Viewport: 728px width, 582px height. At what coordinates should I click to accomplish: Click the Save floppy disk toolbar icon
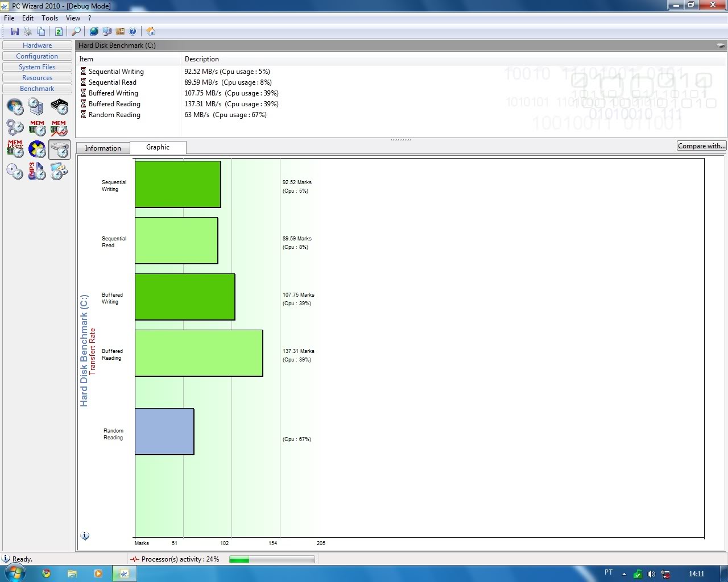[15, 31]
